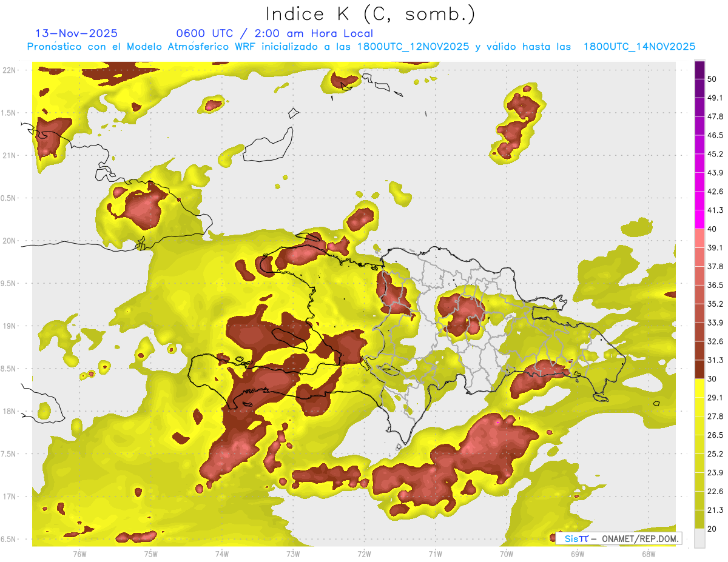Click the '73W' longitude label
Viewport: 728px width, 562px height.
coord(293,554)
